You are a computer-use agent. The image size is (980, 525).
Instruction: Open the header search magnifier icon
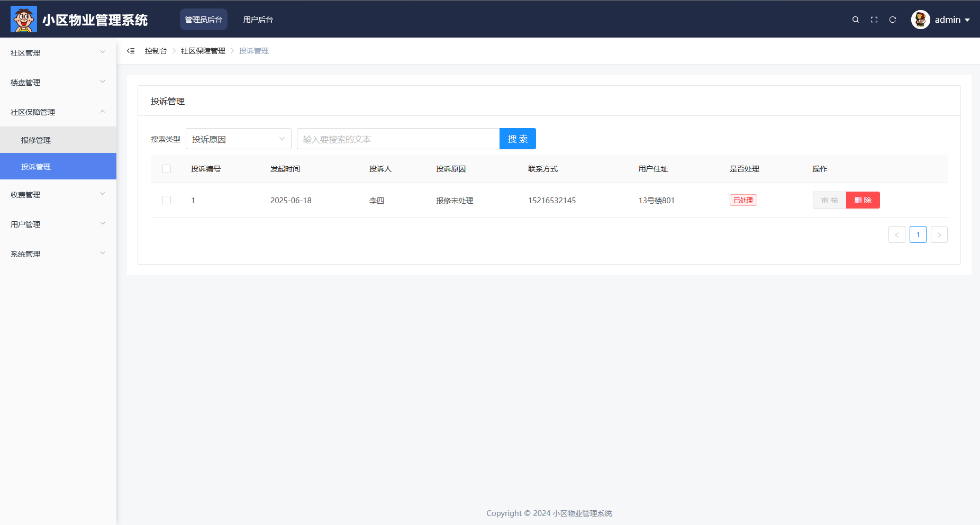pyautogui.click(x=856, y=20)
